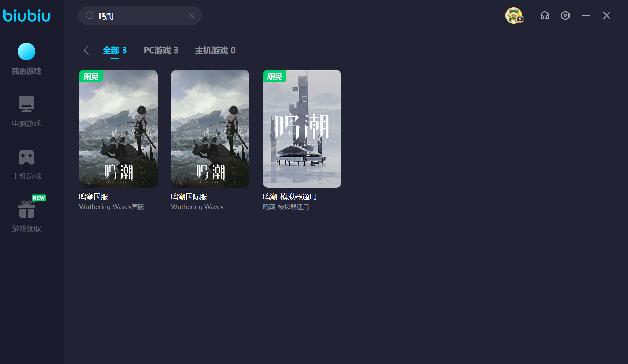Open settings hexagon icon

coord(565,15)
